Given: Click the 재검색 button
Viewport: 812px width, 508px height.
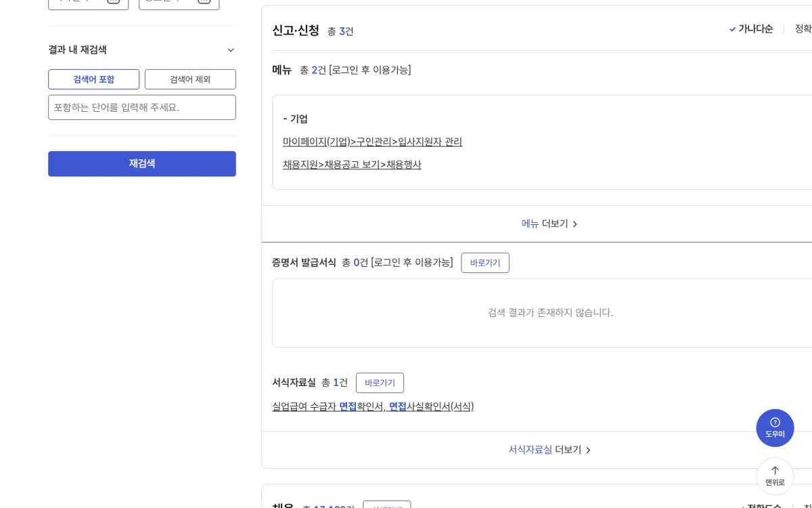Looking at the screenshot, I should (x=142, y=163).
